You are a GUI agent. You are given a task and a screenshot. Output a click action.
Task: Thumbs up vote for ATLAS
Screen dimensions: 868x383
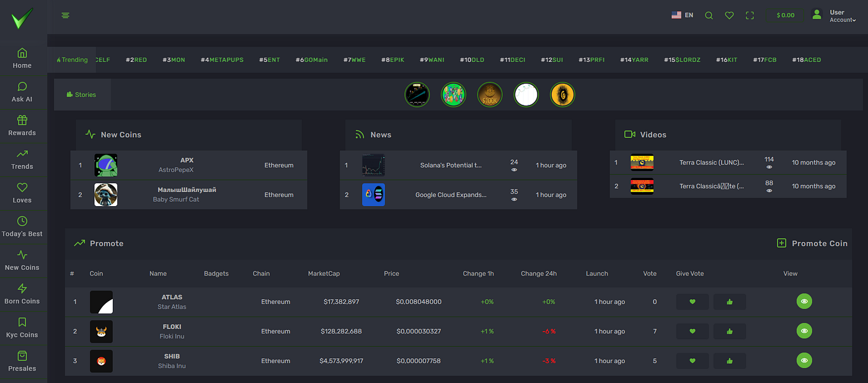[x=730, y=302]
